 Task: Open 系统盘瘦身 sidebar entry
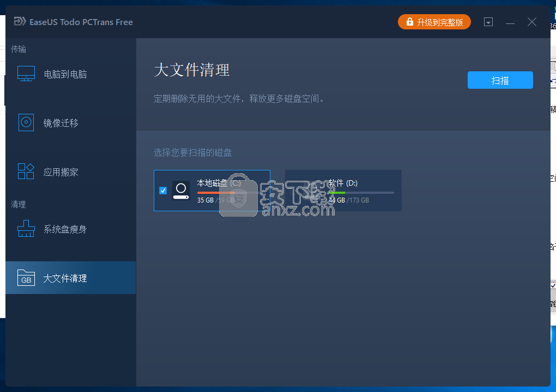pos(70,229)
